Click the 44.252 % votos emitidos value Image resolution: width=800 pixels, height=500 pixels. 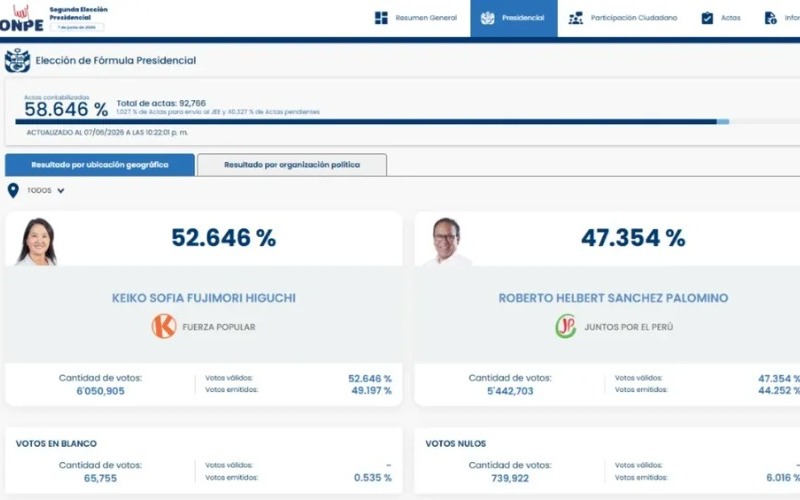[x=779, y=390]
